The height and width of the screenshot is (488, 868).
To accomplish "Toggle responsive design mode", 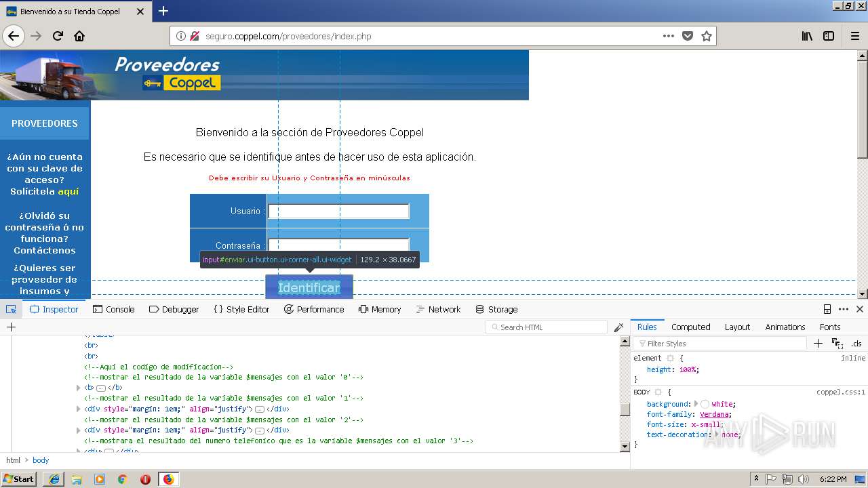I will click(827, 309).
